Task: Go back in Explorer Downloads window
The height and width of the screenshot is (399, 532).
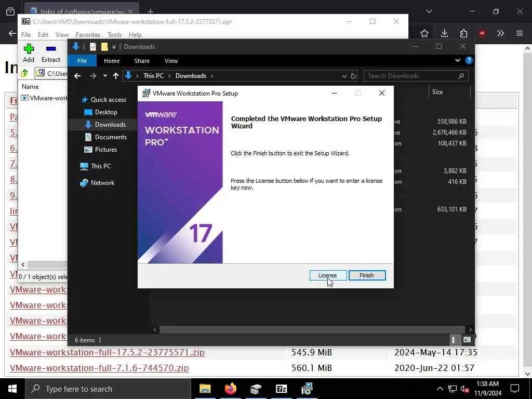Action: coord(77,76)
